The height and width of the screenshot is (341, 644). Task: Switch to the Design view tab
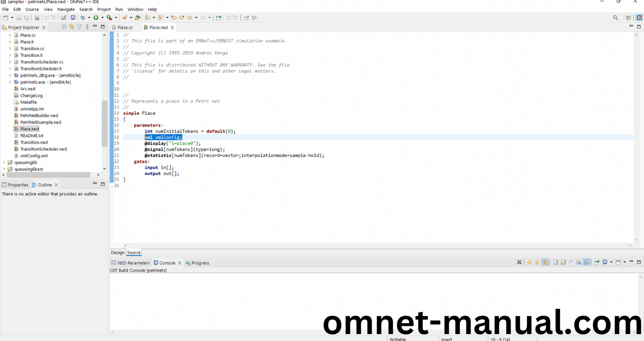click(x=117, y=253)
